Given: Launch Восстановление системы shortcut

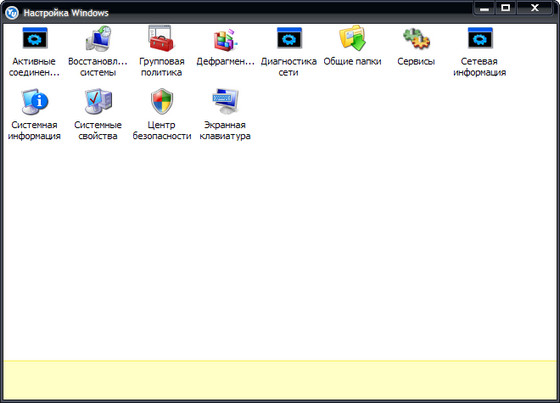Looking at the screenshot, I should 98,38.
